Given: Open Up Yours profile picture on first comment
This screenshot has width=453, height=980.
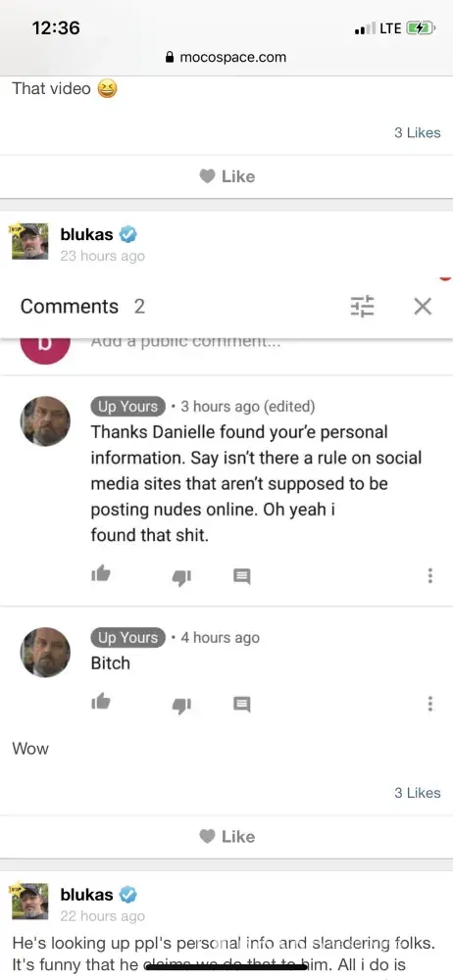Looking at the screenshot, I should 45,420.
